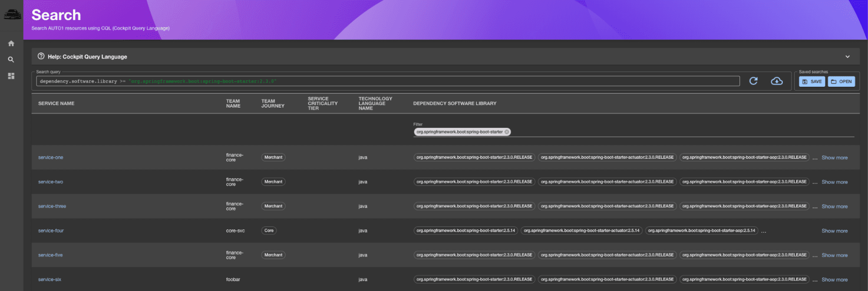Open search via sidebar magnifier icon

(x=11, y=60)
